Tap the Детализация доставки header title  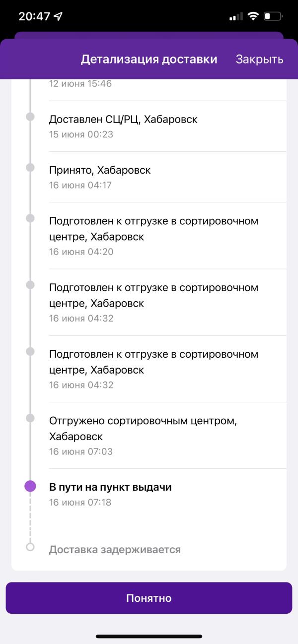tap(149, 60)
